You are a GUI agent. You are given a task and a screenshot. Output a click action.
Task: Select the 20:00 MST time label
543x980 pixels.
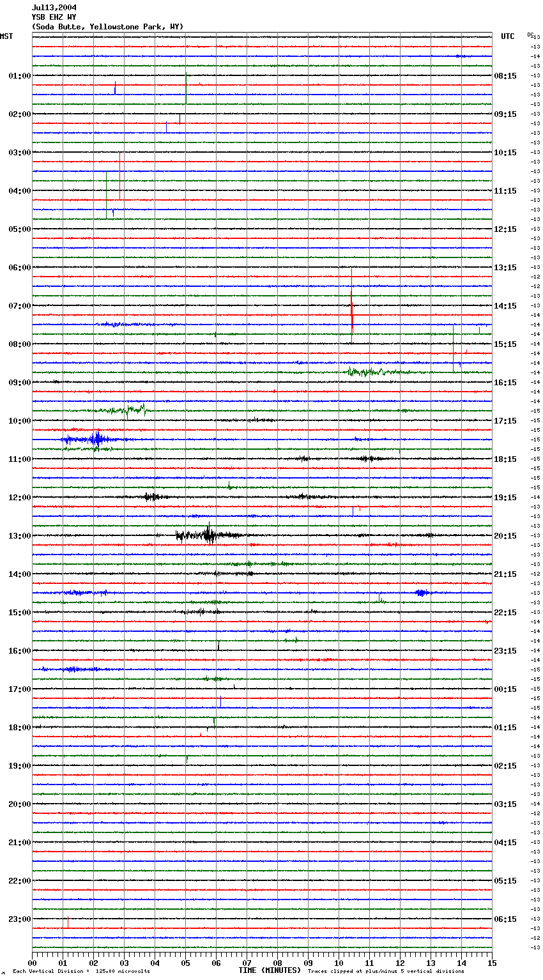coord(20,804)
